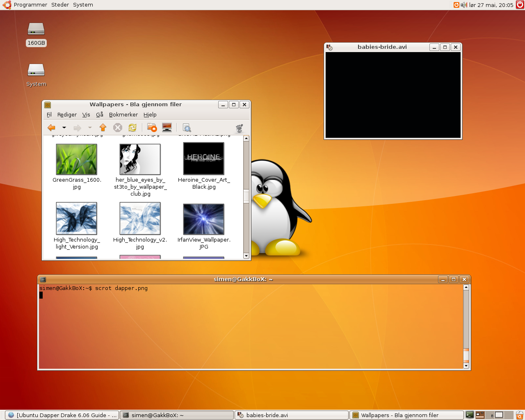Select her_blue_eyes wallpaper thumbnail
This screenshot has height=420, width=525.
pyautogui.click(x=140, y=159)
